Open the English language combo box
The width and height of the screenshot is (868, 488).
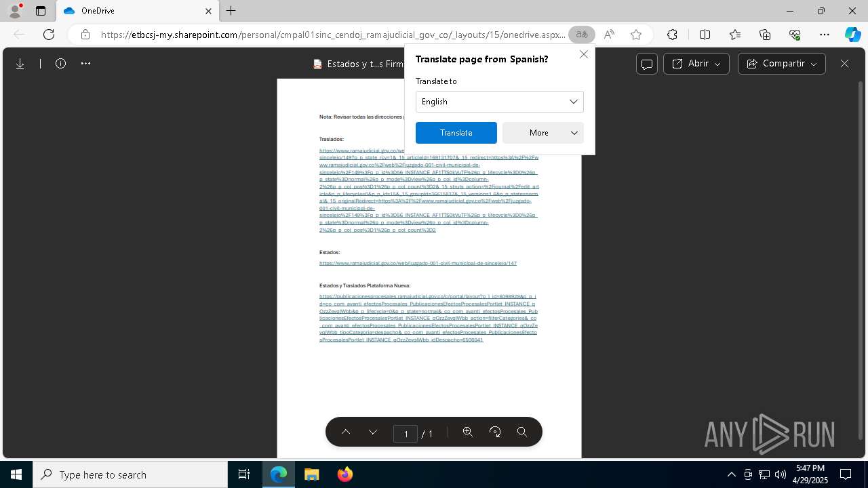(x=500, y=102)
